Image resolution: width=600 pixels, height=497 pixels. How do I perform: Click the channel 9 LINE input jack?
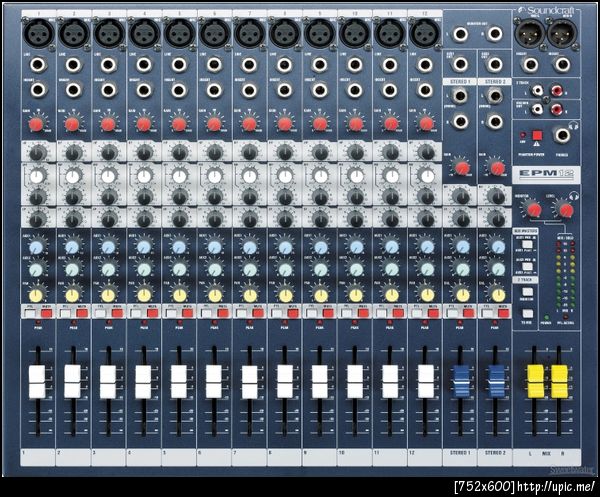(320, 65)
